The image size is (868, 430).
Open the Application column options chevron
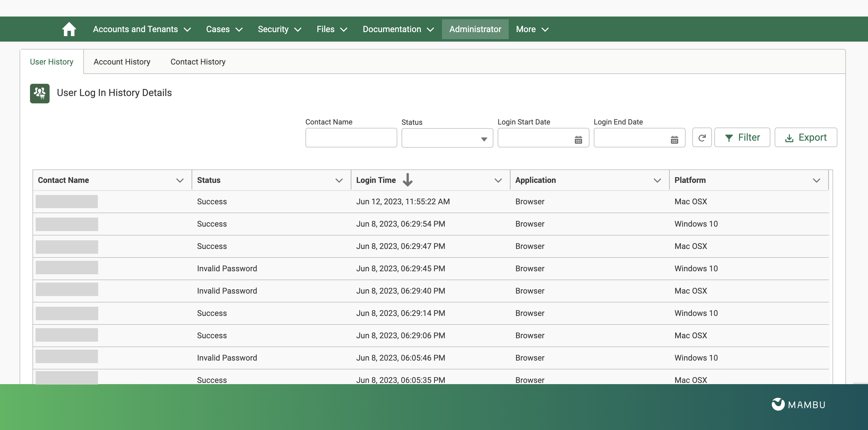657,180
